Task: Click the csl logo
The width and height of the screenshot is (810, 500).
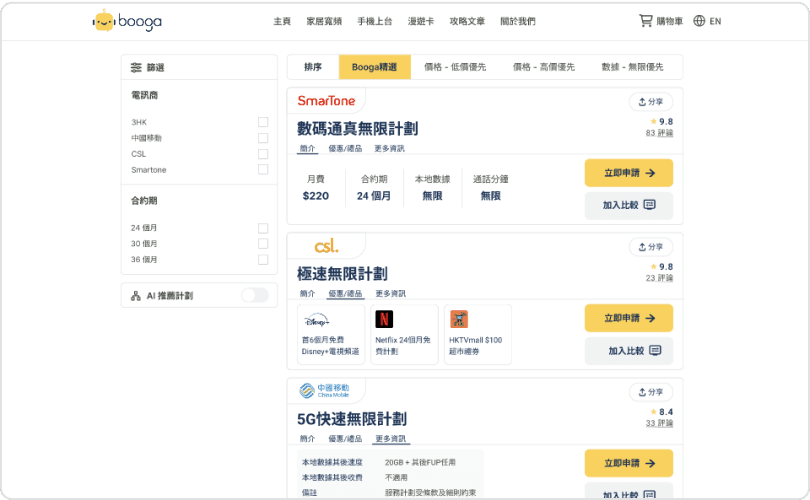Action: (x=326, y=246)
